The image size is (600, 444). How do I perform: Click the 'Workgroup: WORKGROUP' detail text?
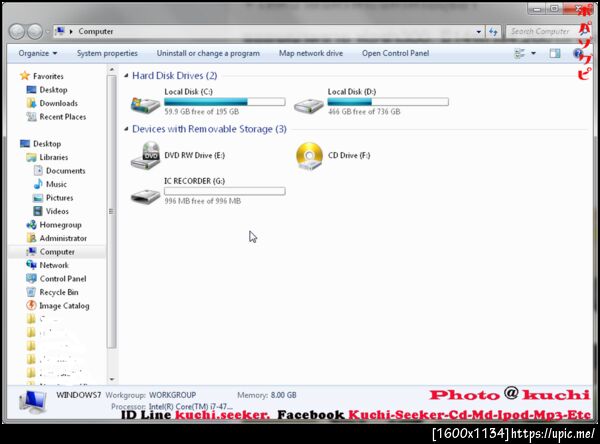click(x=151, y=395)
